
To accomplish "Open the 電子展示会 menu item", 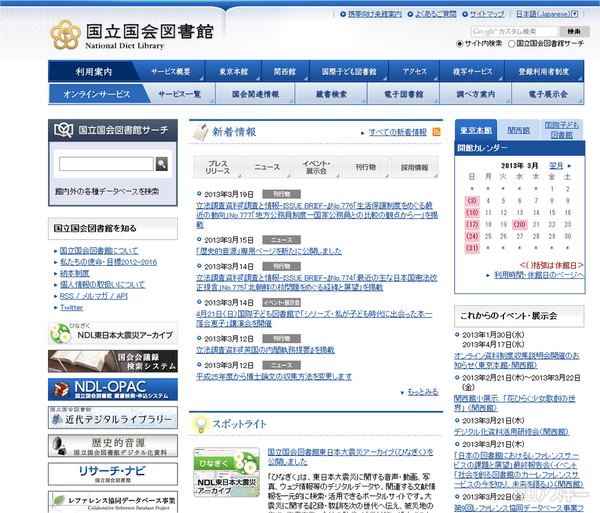I will click(548, 94).
